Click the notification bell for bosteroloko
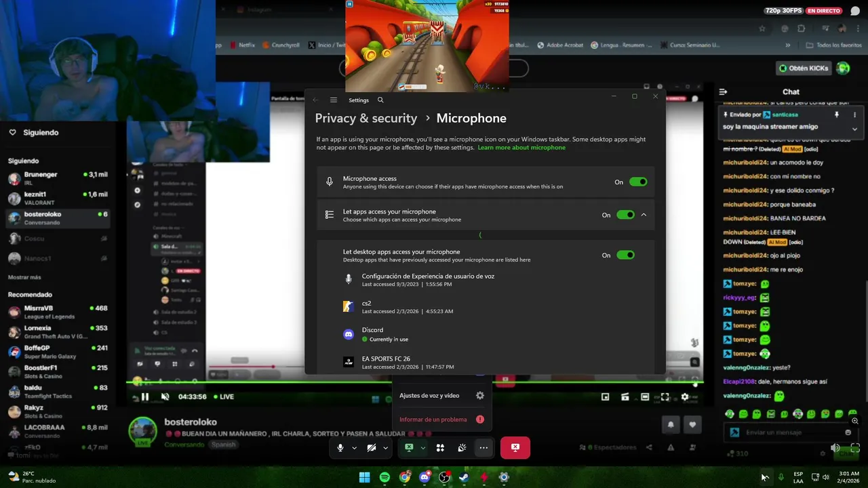This screenshot has height=488, width=868. (671, 425)
